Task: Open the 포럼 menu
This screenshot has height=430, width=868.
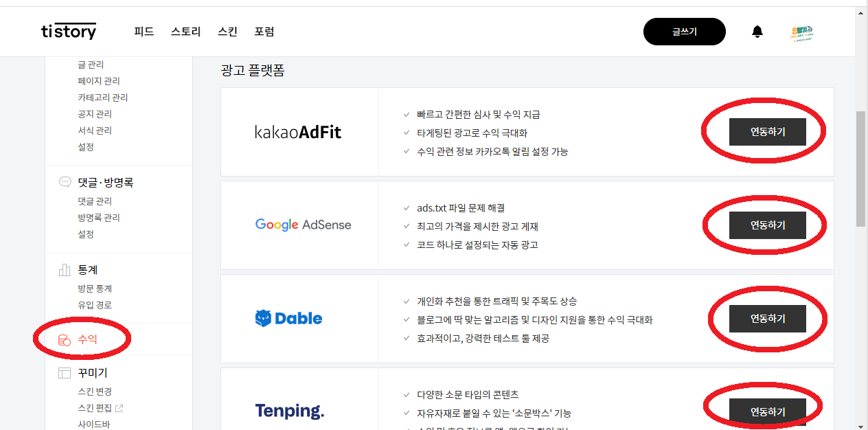Action: 264,32
